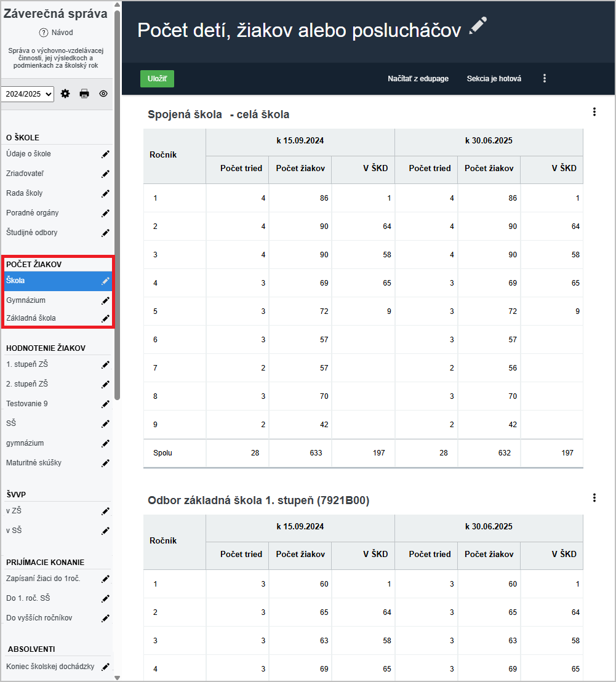616x682 pixels.
Task: Click the green Uložiť button
Action: click(157, 79)
